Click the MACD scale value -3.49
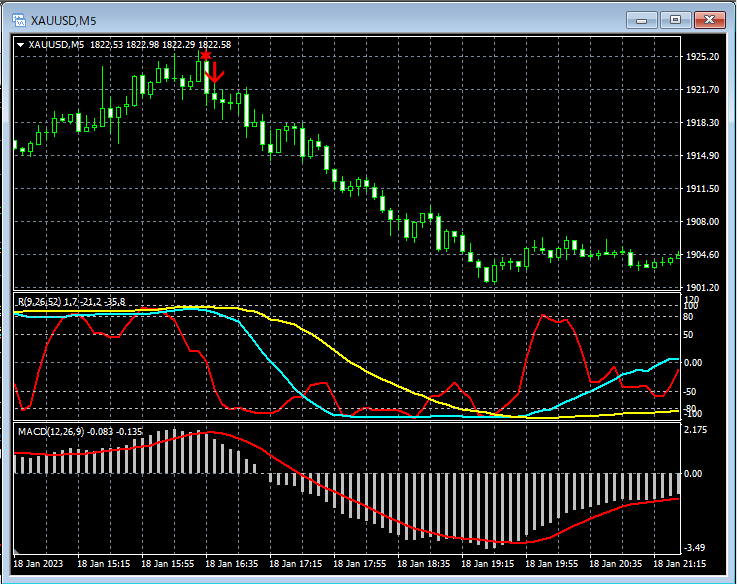This screenshot has height=584, width=738. coord(695,548)
